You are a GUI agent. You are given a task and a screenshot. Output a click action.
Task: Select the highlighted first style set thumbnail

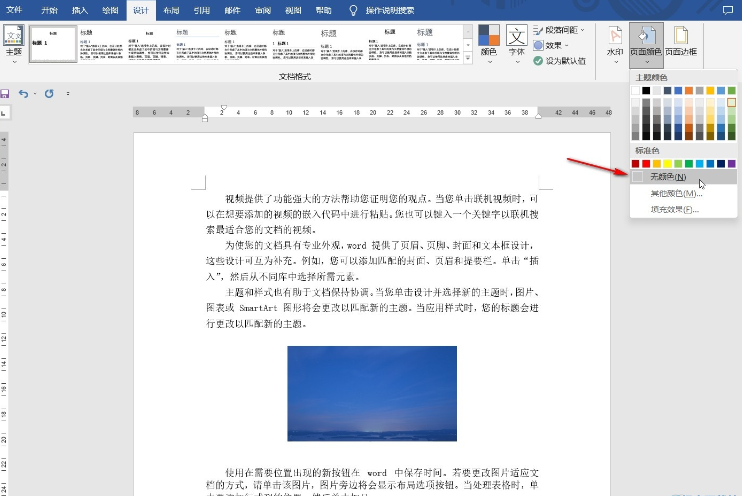(53, 44)
